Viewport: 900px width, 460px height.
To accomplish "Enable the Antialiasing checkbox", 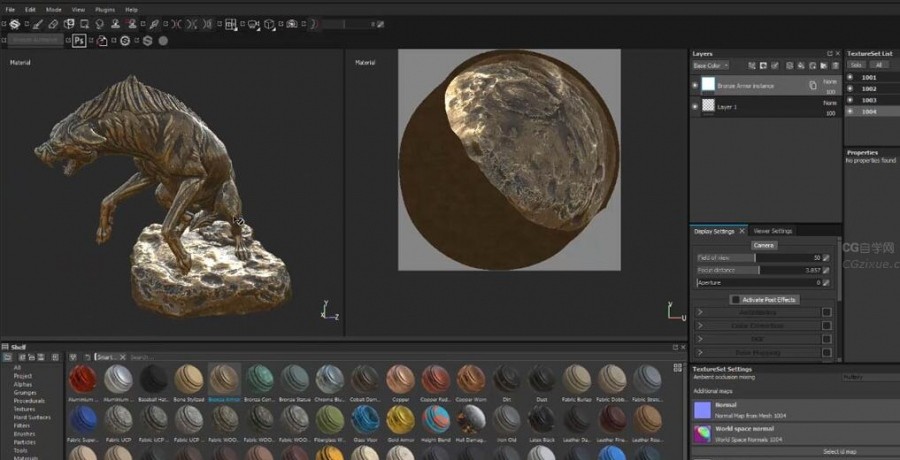I will (x=827, y=312).
